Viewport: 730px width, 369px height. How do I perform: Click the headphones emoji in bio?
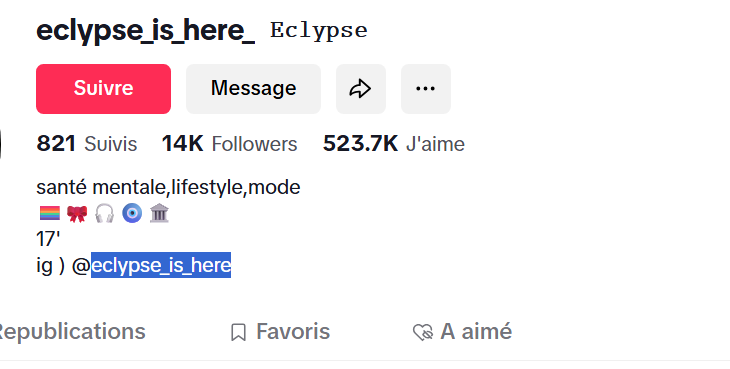pos(104,214)
